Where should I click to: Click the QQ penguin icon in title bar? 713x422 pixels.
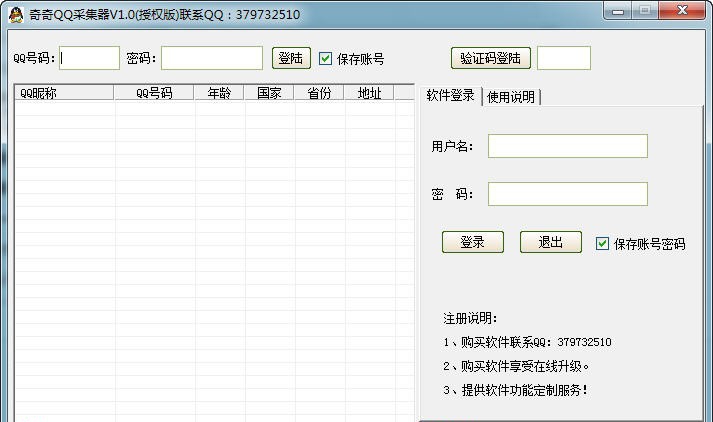pyautogui.click(x=16, y=15)
